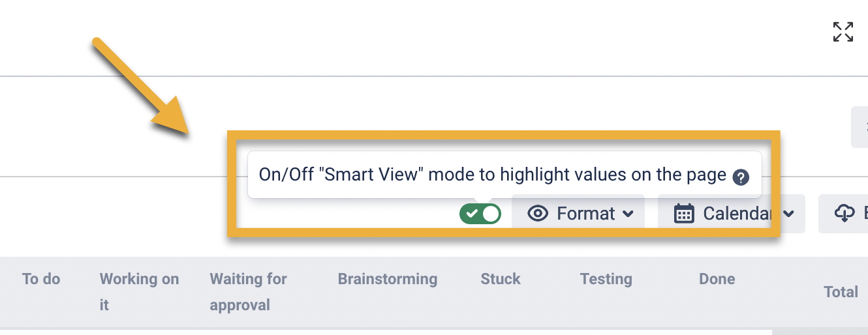
Task: Click the Brainstorming column header
Action: click(x=388, y=279)
